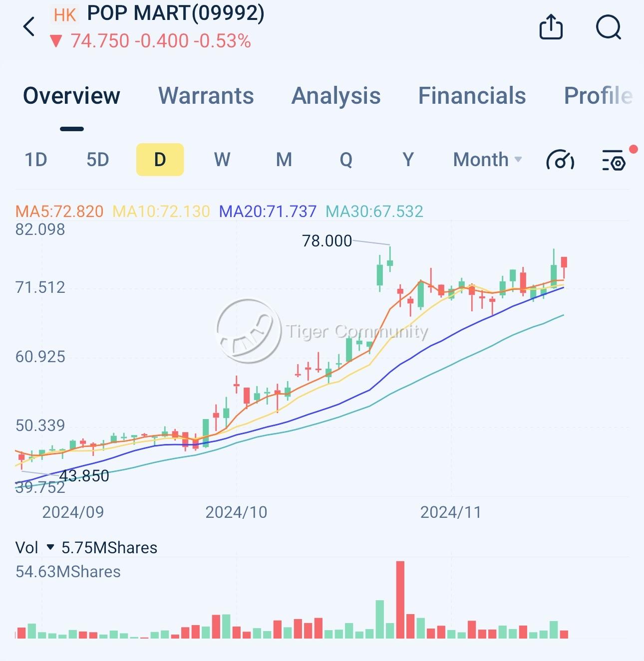Viewport: 644px width, 661px height.
Task: Select the 1D chart period
Action: pyautogui.click(x=36, y=160)
